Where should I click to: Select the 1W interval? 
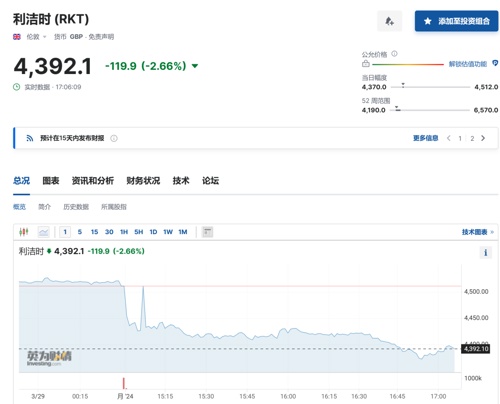[x=168, y=232]
